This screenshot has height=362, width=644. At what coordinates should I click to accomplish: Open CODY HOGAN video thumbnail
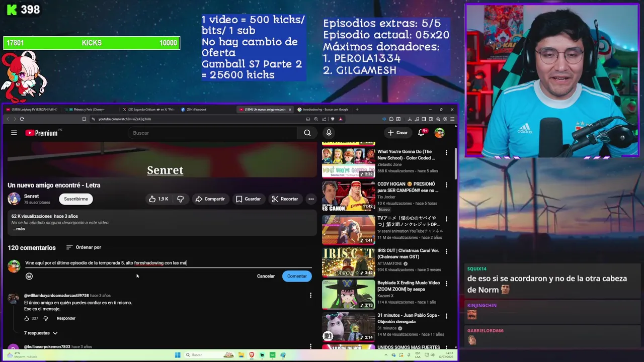click(x=348, y=196)
